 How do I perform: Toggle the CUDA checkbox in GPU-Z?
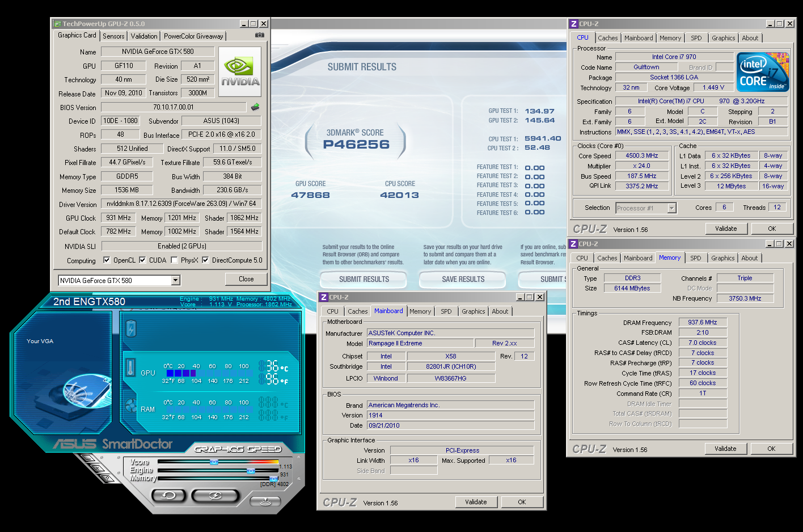pyautogui.click(x=142, y=260)
